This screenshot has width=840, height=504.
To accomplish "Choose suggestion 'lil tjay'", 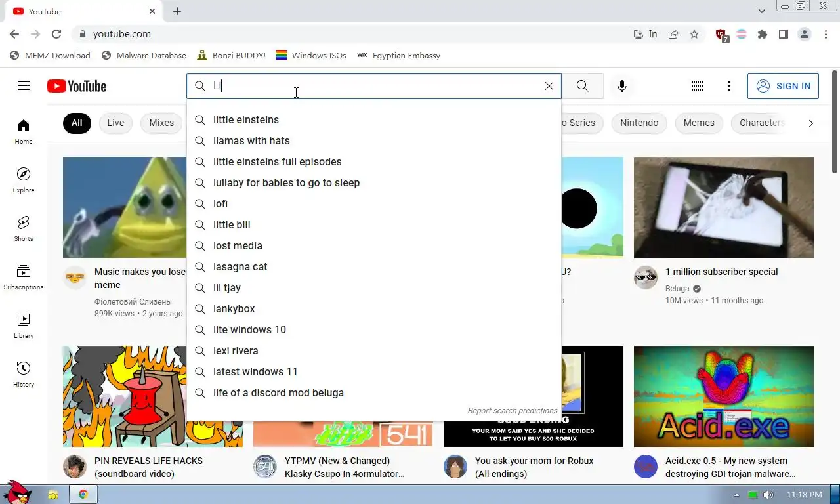I will point(374,287).
